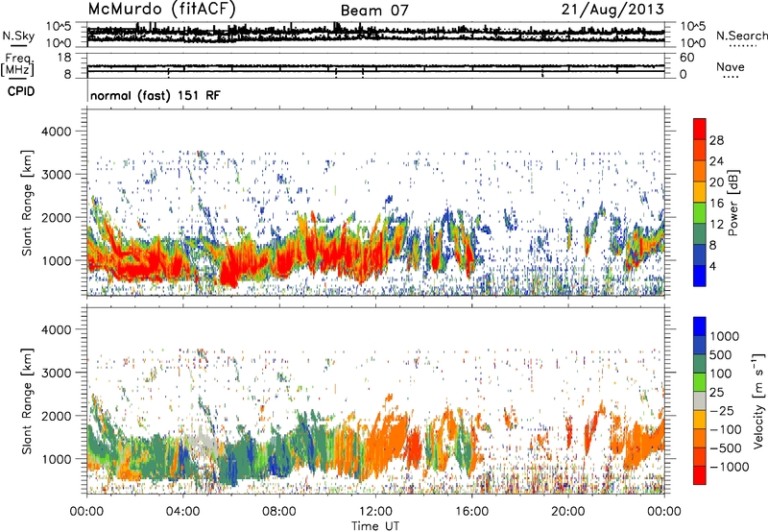Click the "Velocity [m s-1]" colorbar title
The image size is (768, 532).
pos(758,400)
